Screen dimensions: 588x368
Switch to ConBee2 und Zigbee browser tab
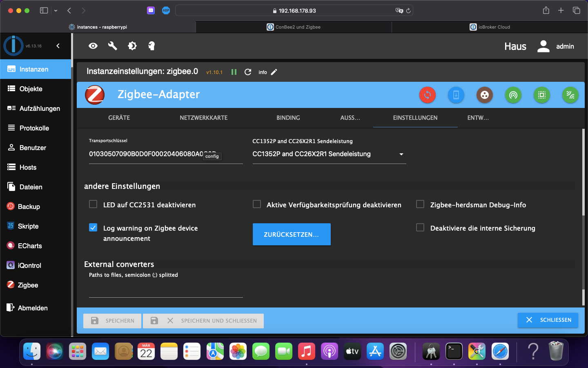pos(294,27)
